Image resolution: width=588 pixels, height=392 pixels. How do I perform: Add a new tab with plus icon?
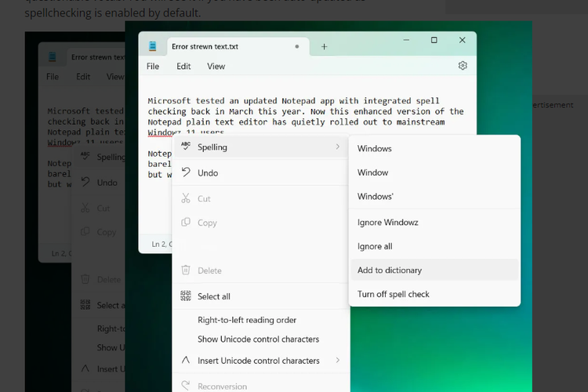click(324, 46)
